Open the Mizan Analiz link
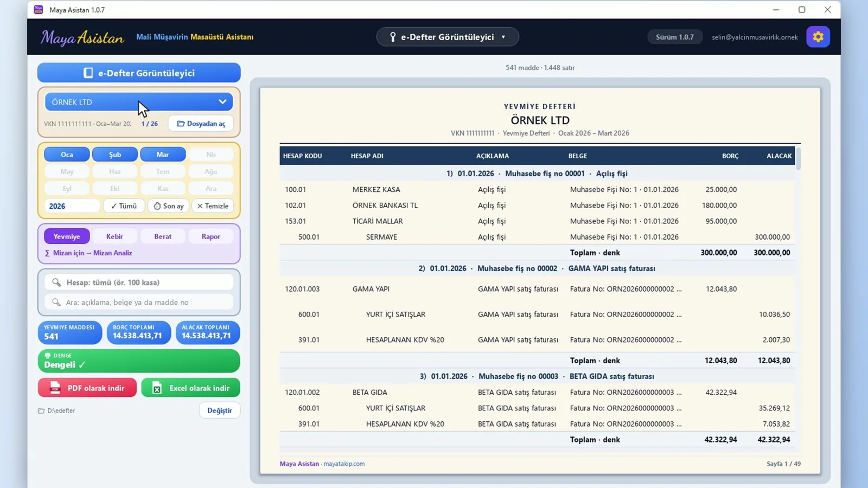 tap(88, 253)
